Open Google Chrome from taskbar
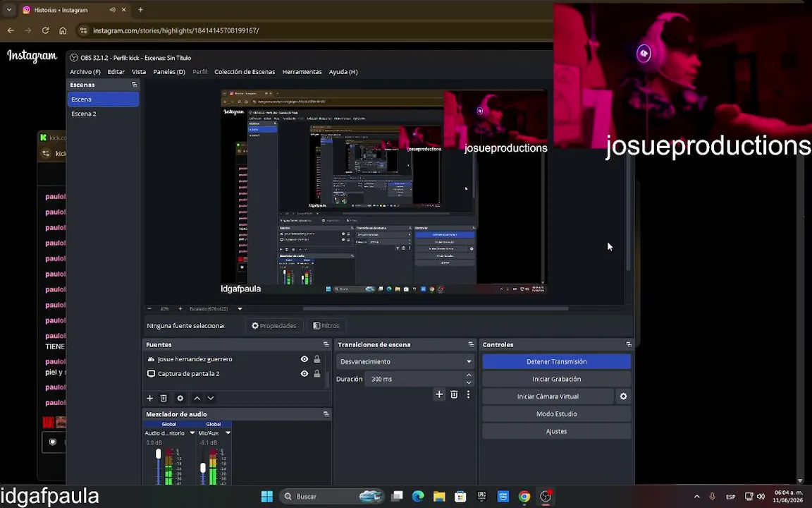 pos(524,496)
